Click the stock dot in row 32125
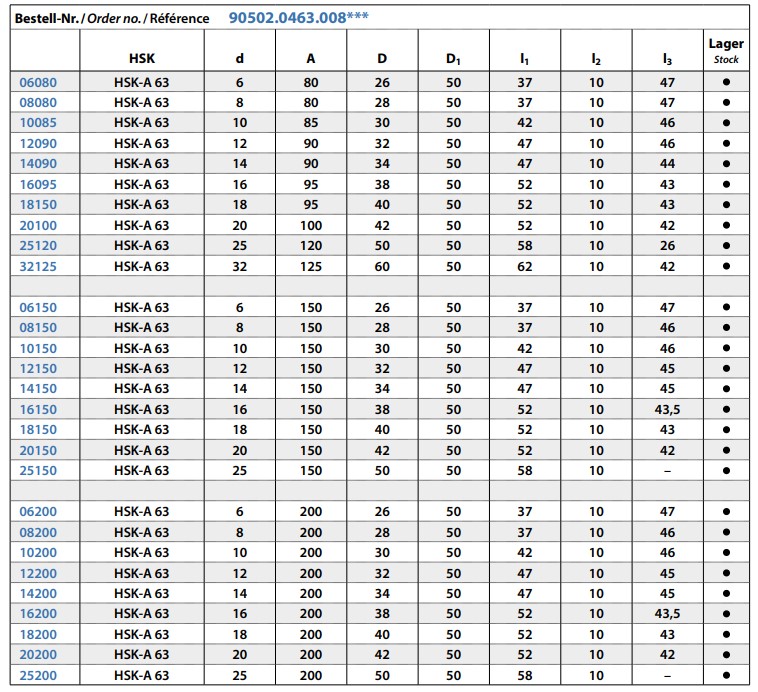 point(726,266)
